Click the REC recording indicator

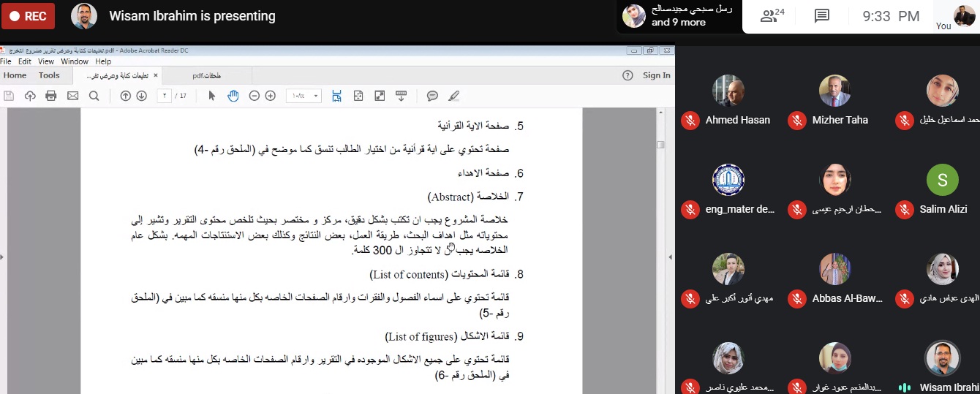[x=28, y=16]
